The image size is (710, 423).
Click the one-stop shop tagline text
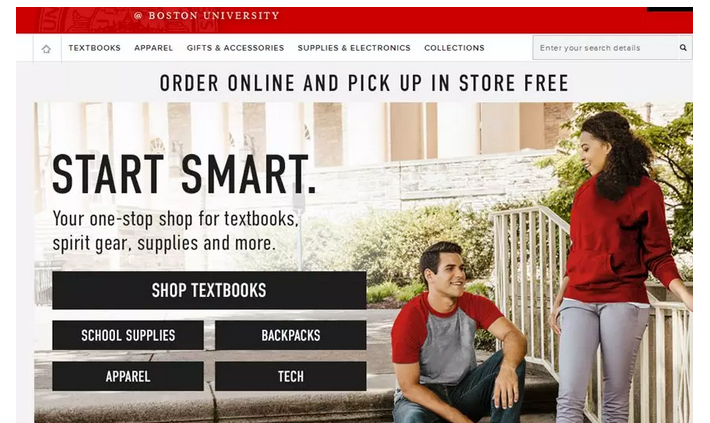coord(176,231)
